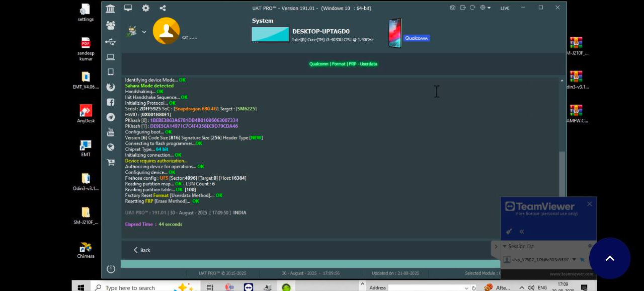644x291 pixels.
Task: Click the shopping cart icon
Action: [x=111, y=163]
